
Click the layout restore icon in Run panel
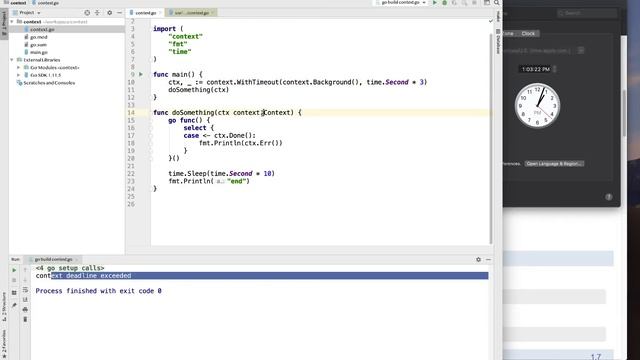pyautogui.click(x=14, y=293)
